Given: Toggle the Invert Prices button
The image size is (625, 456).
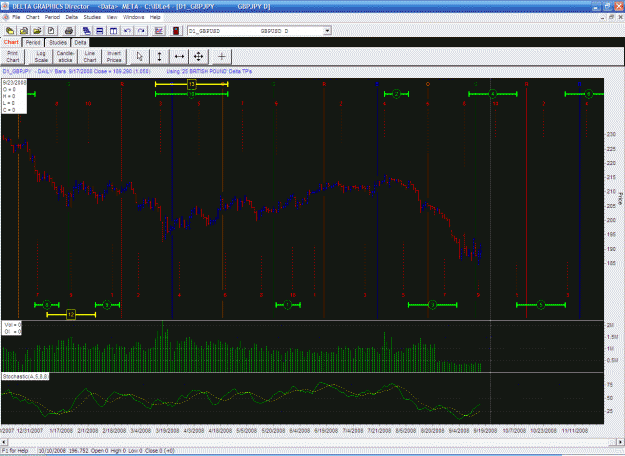Looking at the screenshot, I should click(114, 57).
